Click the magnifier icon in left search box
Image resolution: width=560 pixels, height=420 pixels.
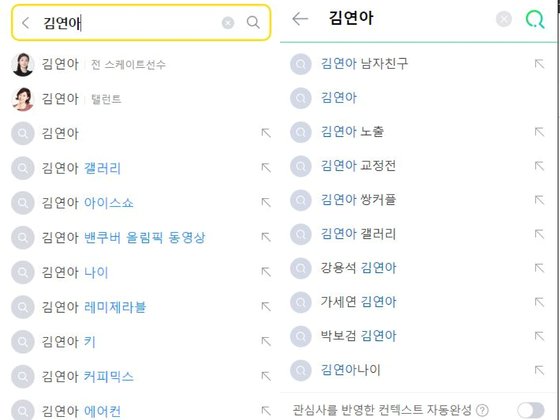[x=253, y=22]
